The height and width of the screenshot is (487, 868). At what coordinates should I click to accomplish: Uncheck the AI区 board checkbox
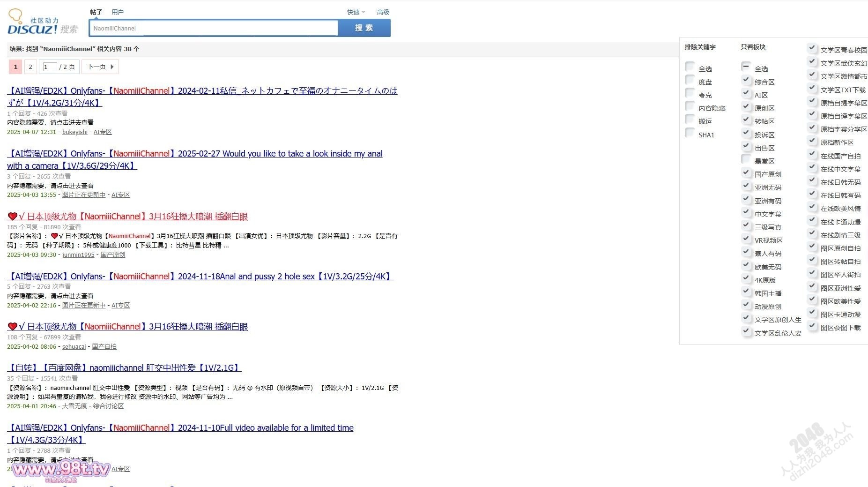[746, 93]
